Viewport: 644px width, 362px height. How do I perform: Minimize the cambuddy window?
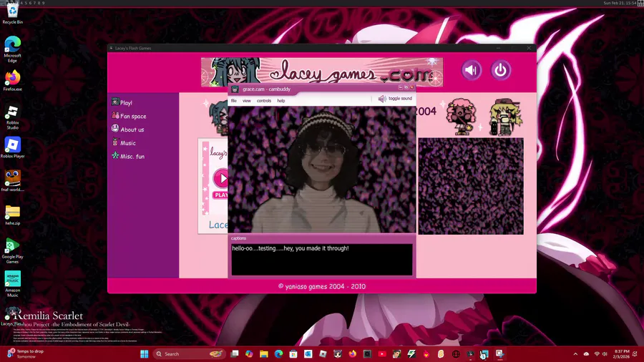[401, 87]
